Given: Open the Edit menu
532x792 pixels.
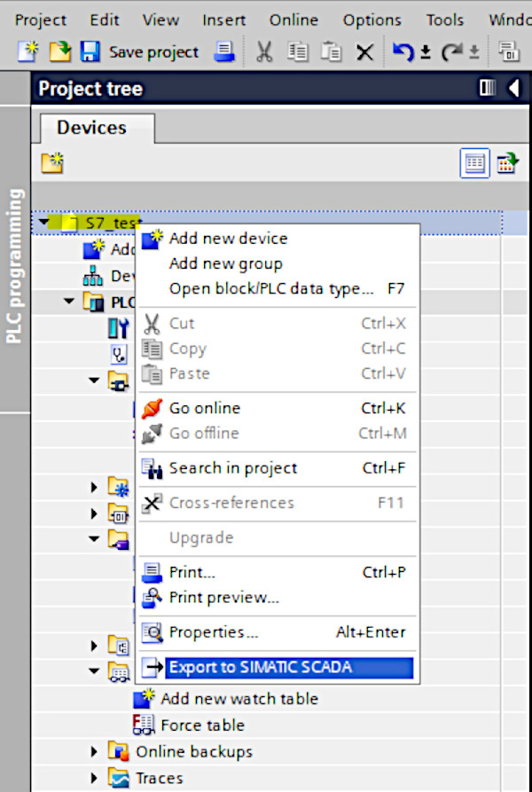Looking at the screenshot, I should (x=104, y=20).
